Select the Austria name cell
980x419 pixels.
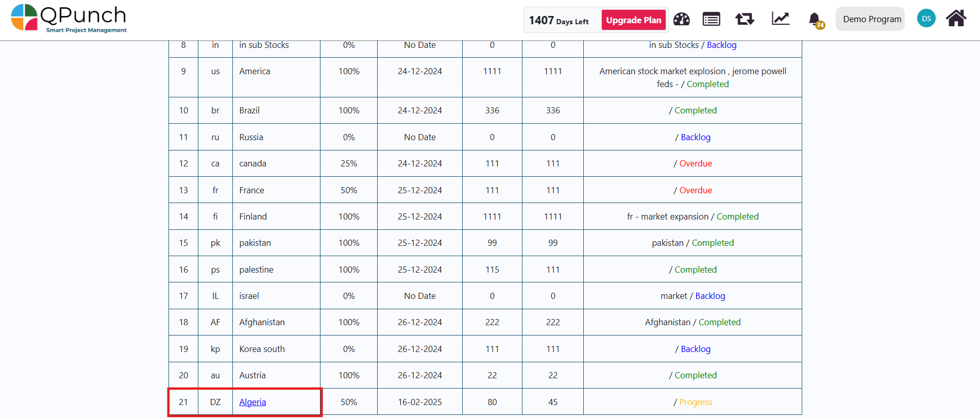point(276,375)
